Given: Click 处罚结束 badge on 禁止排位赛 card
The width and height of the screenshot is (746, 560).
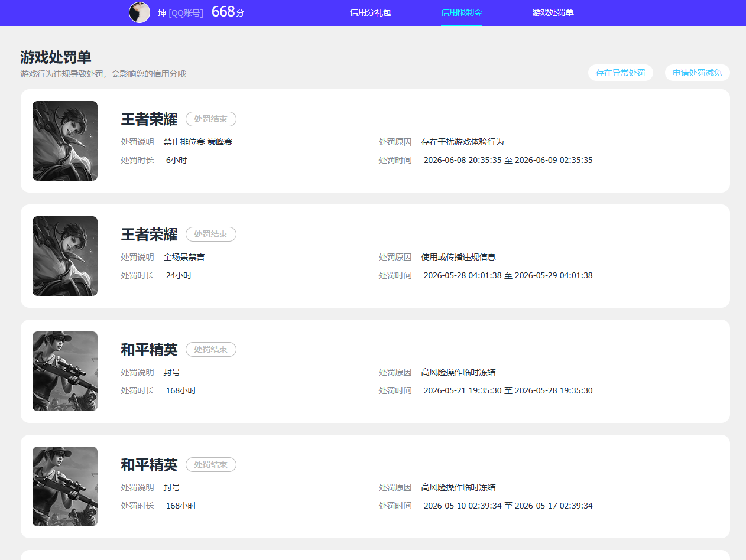Looking at the screenshot, I should click(211, 119).
